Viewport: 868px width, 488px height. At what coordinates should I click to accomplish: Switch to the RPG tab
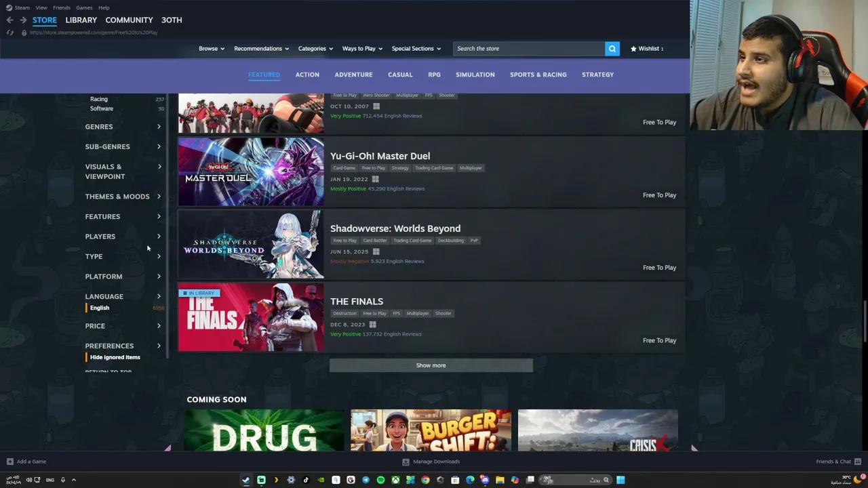(434, 75)
